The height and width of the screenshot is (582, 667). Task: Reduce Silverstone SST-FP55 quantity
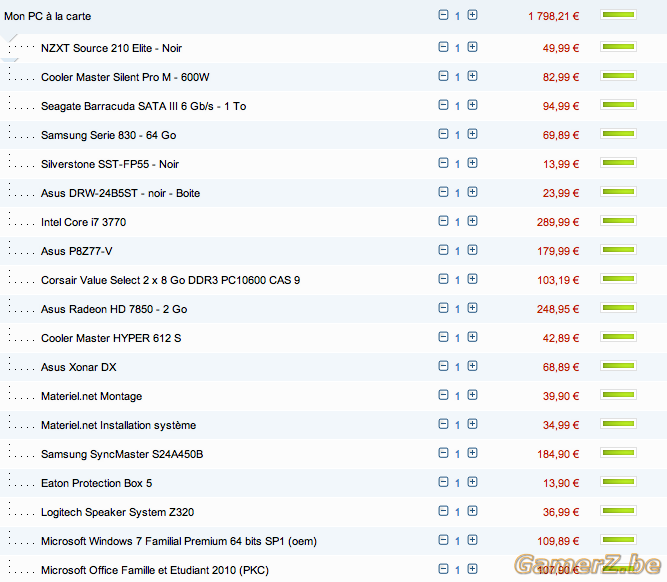pos(443,163)
